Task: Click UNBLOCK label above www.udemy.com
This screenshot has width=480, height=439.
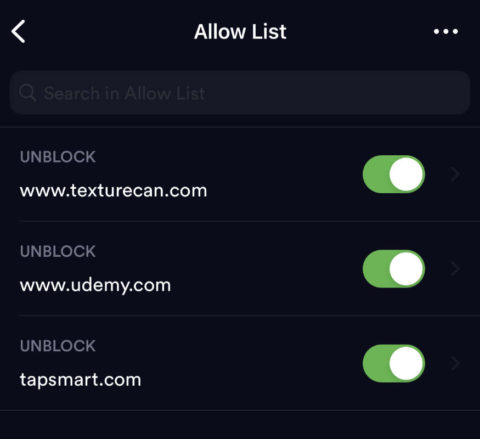Action: tap(58, 251)
